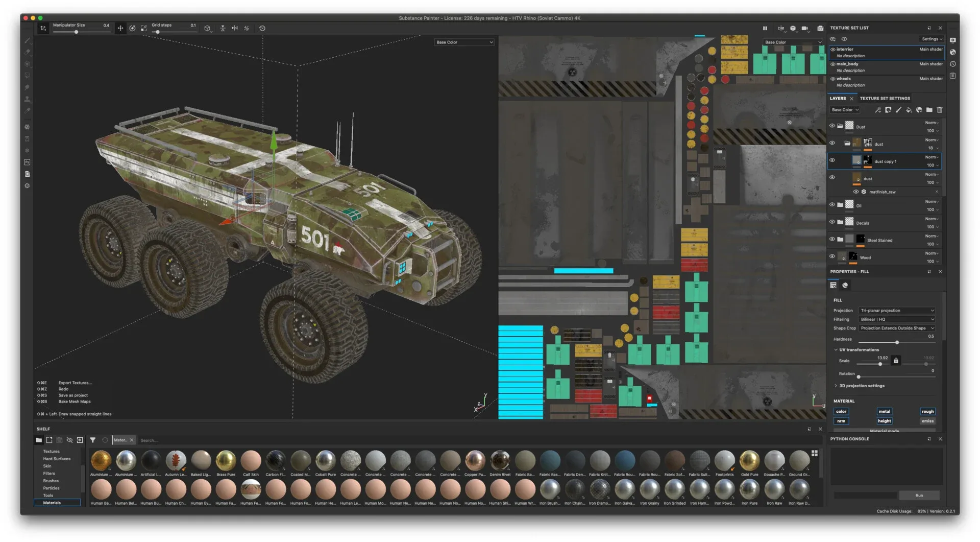Click Run button in Python Console
The height and width of the screenshot is (542, 980).
pyautogui.click(x=919, y=496)
